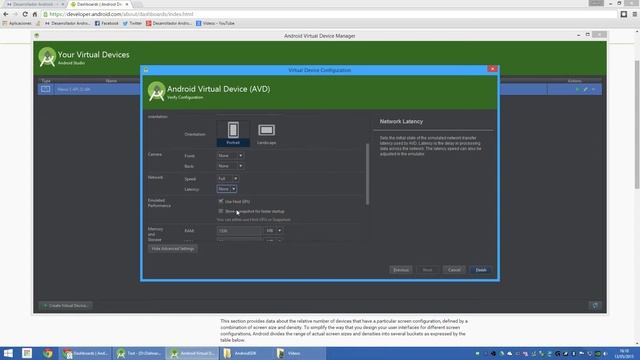Click the refresh icon in AVD Manager corner
Viewport: 640px width, 360px height.
coord(595,305)
